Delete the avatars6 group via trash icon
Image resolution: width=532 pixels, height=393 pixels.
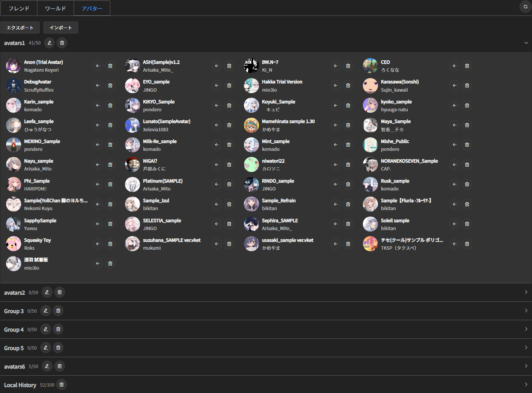pos(59,366)
